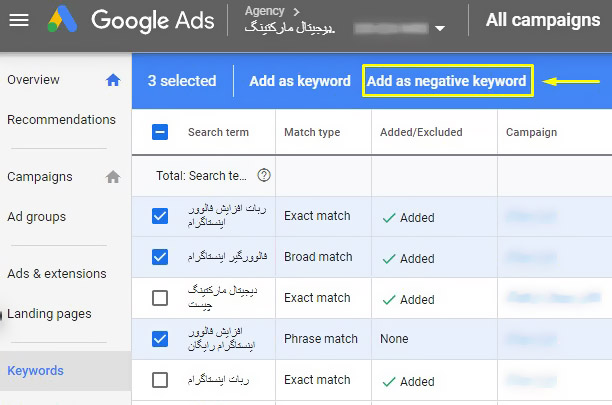The height and width of the screenshot is (405, 612).
Task: Click the All campaigns title in the header
Action: coord(543,20)
